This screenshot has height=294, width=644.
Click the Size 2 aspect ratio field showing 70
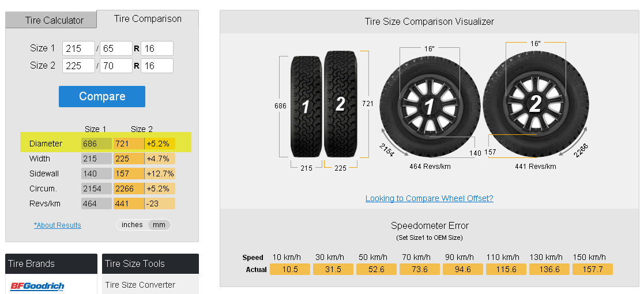pos(116,66)
